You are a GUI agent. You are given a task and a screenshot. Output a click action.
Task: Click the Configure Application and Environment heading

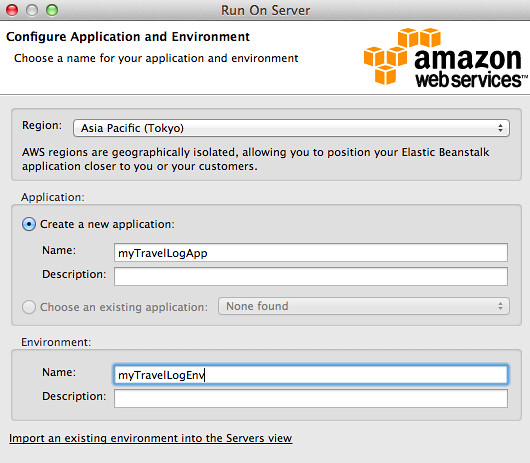click(x=128, y=36)
